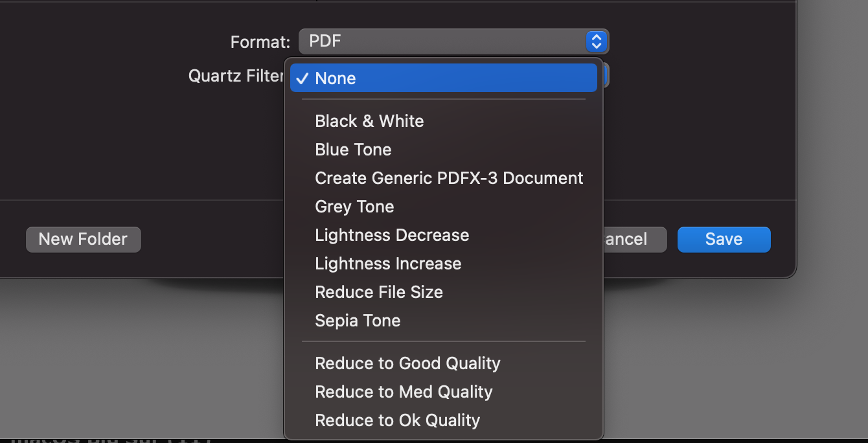Choose the Black & White filter
This screenshot has width=868, height=443.
click(369, 121)
